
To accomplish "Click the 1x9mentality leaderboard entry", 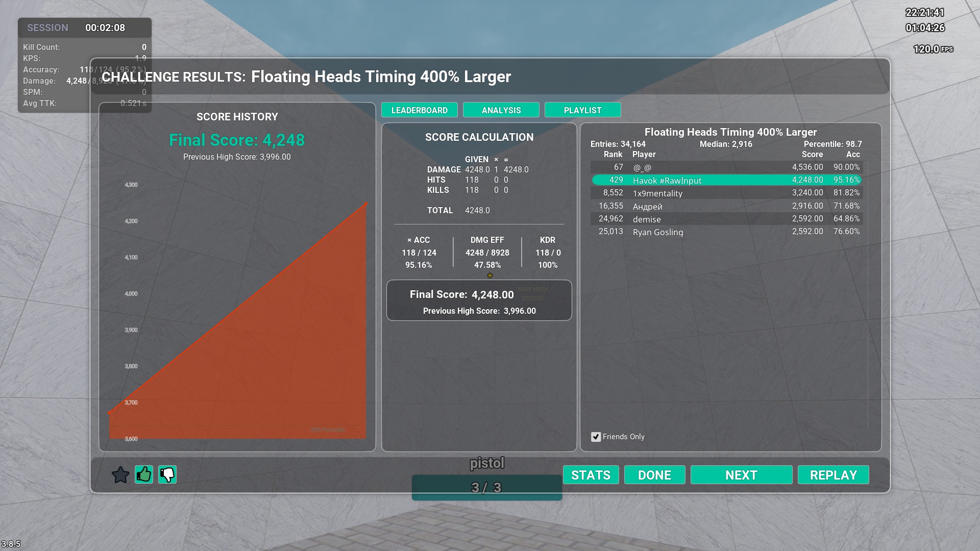I will pos(726,193).
